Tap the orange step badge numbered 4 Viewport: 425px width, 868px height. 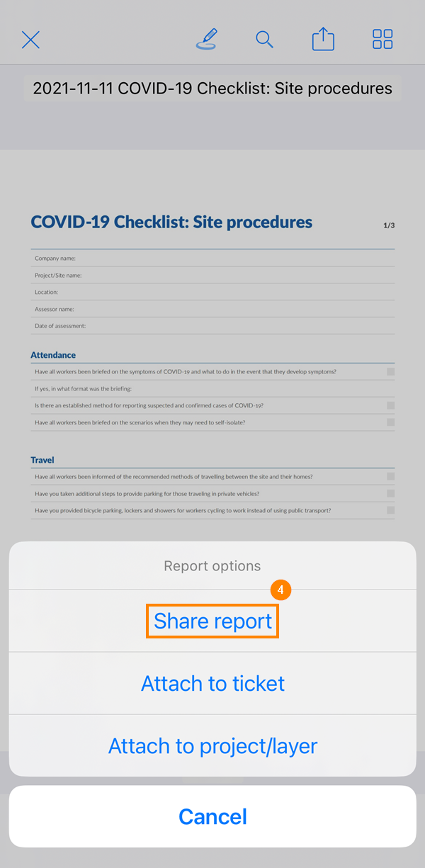pos(281,590)
